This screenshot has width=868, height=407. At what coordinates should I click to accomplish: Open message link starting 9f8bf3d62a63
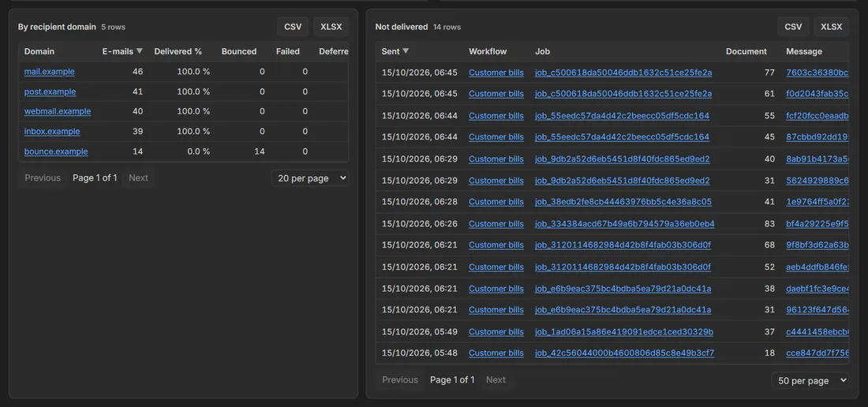pos(817,245)
